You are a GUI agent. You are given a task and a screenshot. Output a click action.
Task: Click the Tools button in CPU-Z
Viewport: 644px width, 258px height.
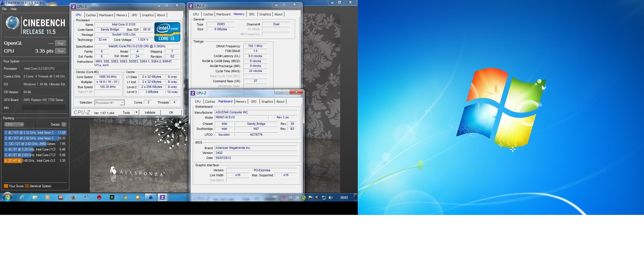(x=126, y=112)
